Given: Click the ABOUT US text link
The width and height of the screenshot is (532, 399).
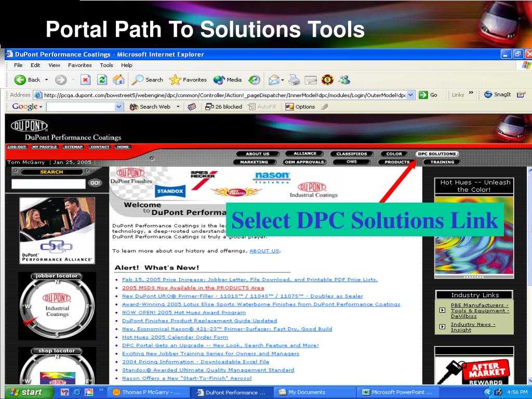Looking at the screenshot, I should (x=264, y=251).
